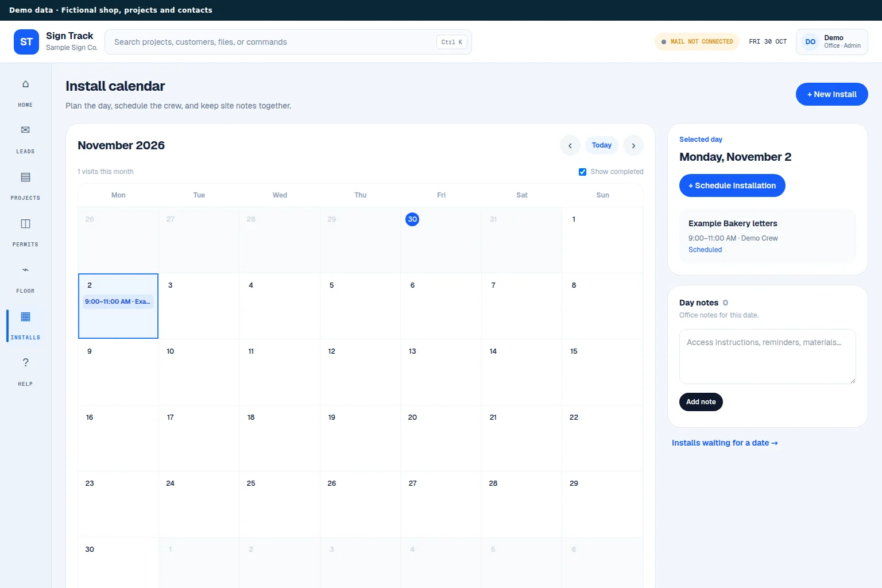Open the Permits sidebar icon
The width and height of the screenshot is (882, 588).
[25, 223]
